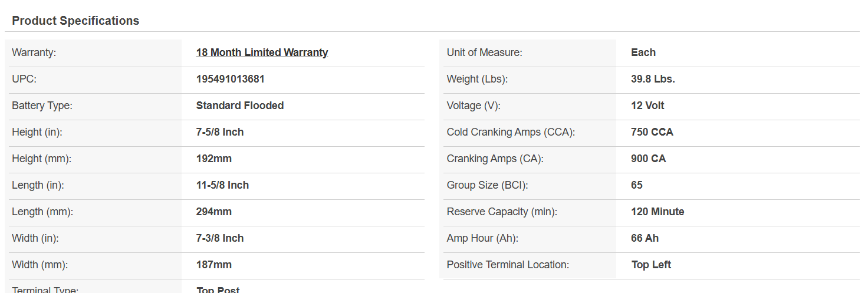
Task: Click the 120 Minute reserve capacity value
Action: pos(657,212)
